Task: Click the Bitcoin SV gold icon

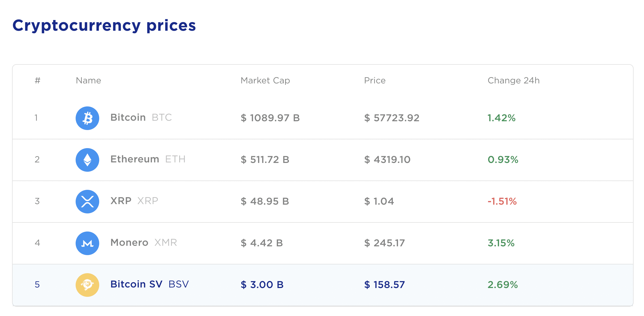Action: [x=87, y=285]
